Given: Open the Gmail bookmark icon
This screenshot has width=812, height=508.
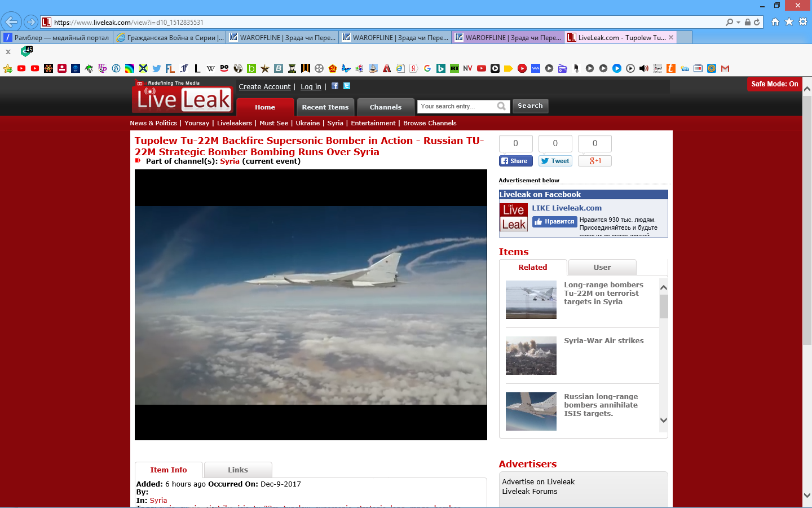Looking at the screenshot, I should coord(725,68).
